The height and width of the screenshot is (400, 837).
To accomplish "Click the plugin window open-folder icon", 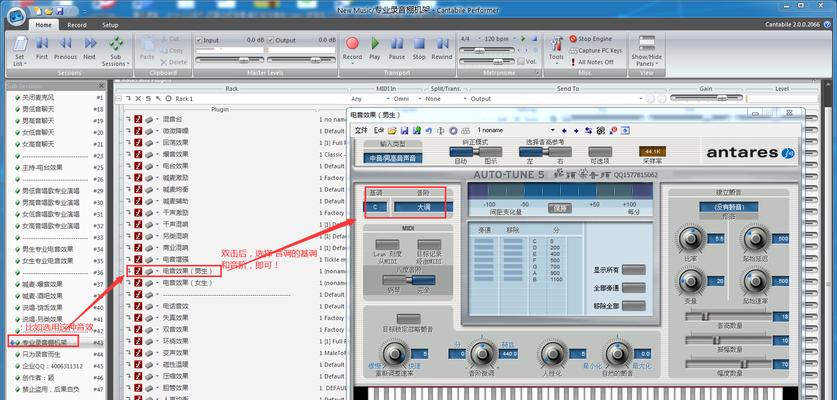I will click(392, 130).
